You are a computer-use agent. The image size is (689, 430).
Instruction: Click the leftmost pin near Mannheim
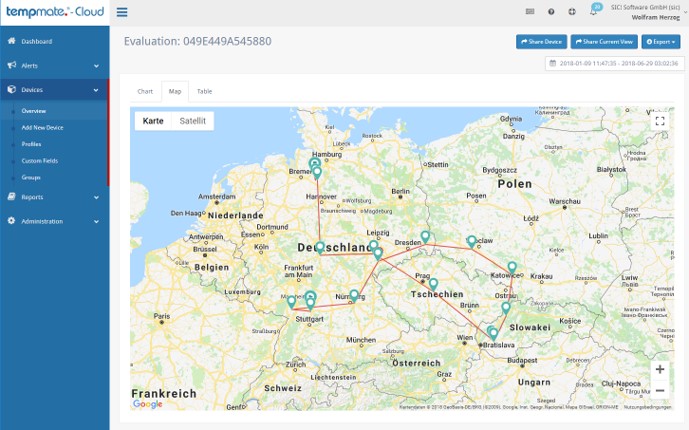291,302
